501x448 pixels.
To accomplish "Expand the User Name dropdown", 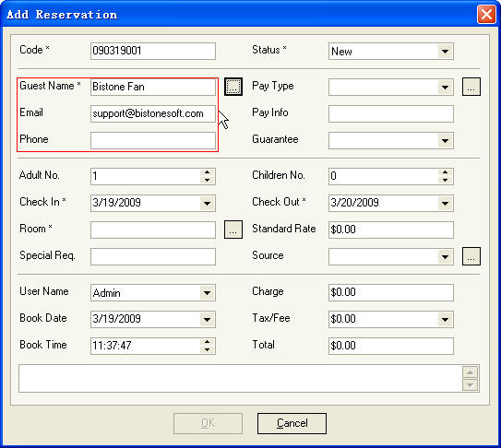I will click(207, 292).
